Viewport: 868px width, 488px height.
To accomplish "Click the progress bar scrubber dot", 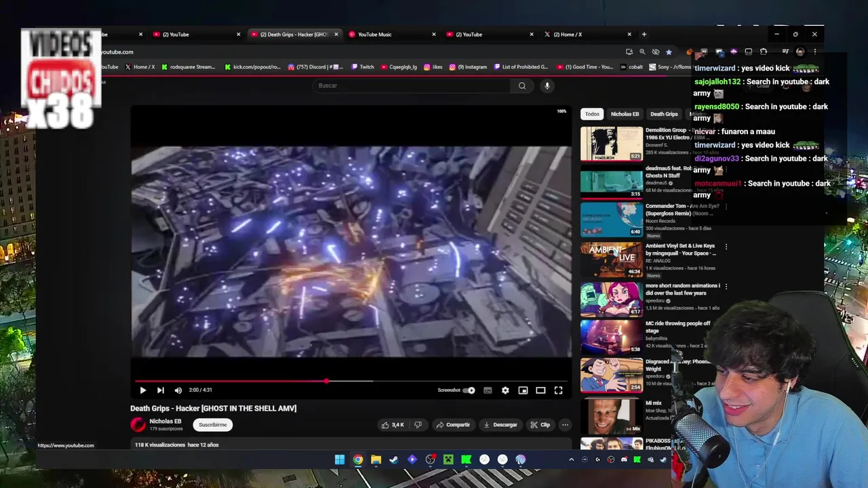I will coord(326,381).
